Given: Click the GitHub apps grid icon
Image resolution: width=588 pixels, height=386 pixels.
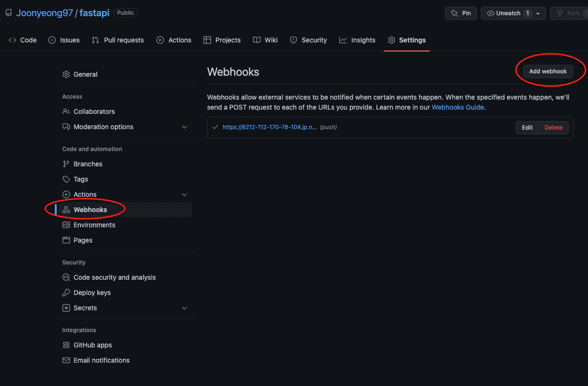Looking at the screenshot, I should click(x=66, y=345).
